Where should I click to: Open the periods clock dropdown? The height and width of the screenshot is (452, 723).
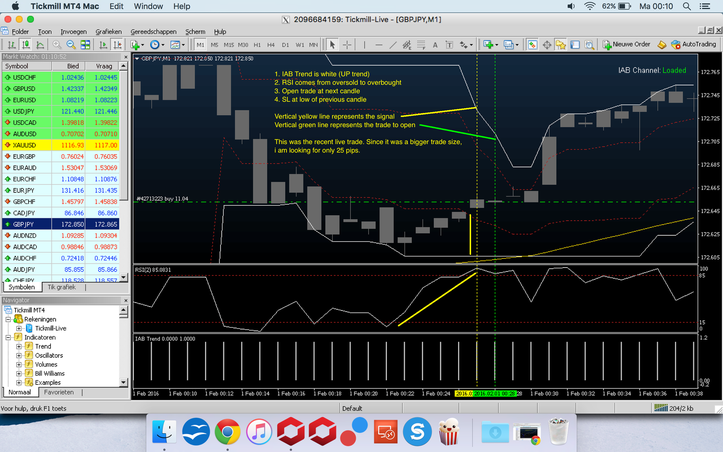pyautogui.click(x=157, y=45)
